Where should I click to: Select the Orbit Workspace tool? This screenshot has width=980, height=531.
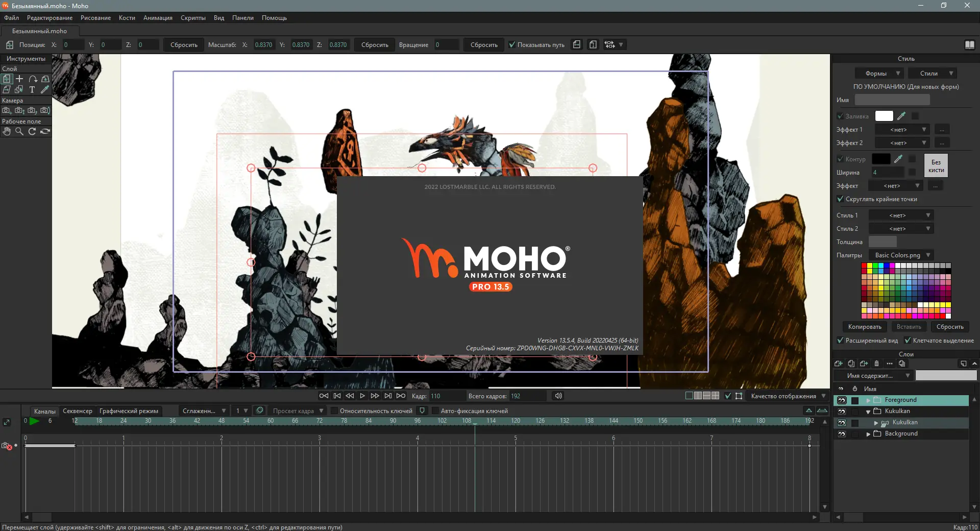coord(45,131)
